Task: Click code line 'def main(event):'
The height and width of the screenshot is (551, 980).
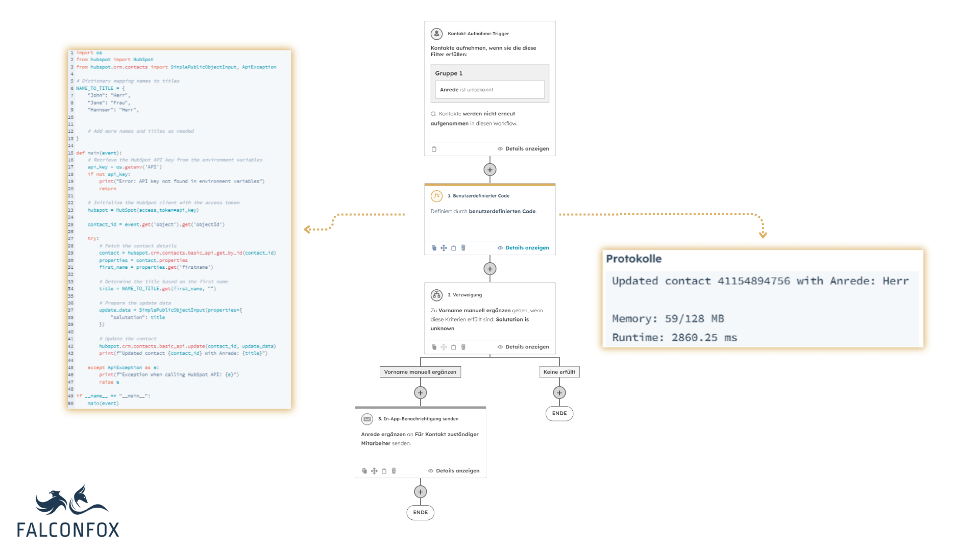Action: tap(99, 153)
